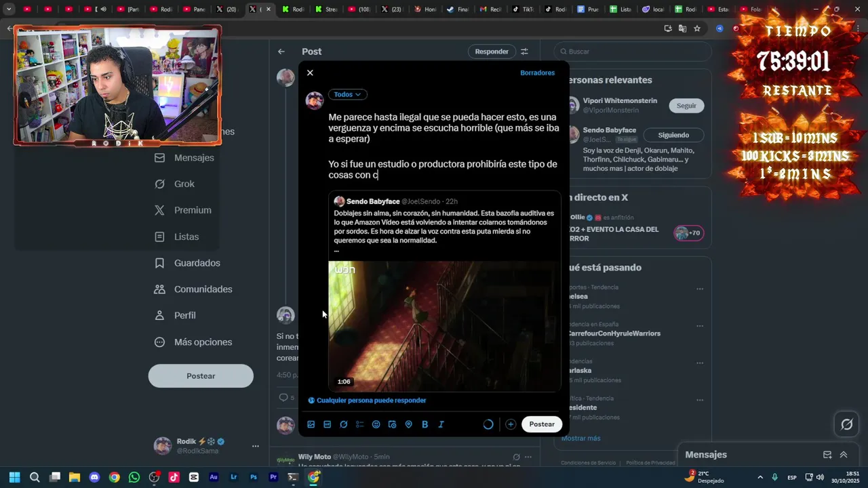Screen dimensions: 868x488
Task: Open Guardados bookmarks
Action: (x=187, y=263)
